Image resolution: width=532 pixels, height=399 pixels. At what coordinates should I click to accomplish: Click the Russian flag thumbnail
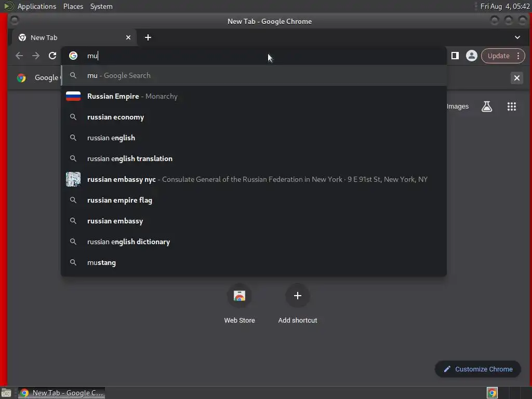[x=73, y=96]
